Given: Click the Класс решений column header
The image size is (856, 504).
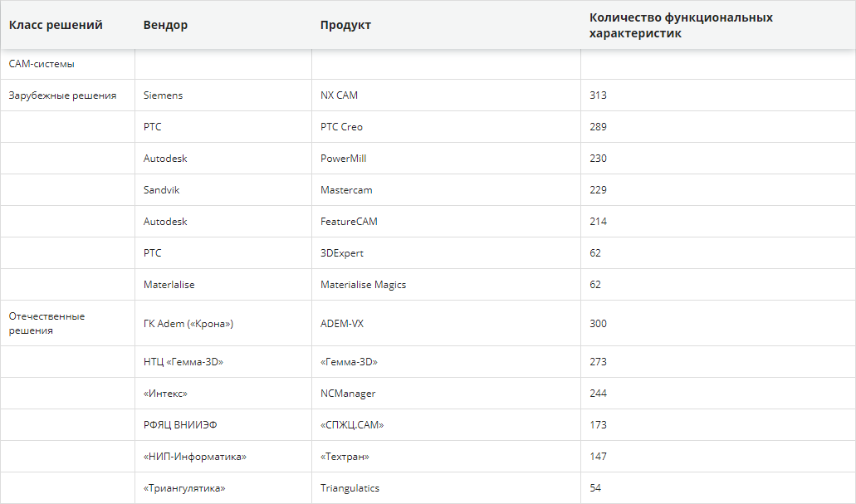Looking at the screenshot, I should 68,25.
